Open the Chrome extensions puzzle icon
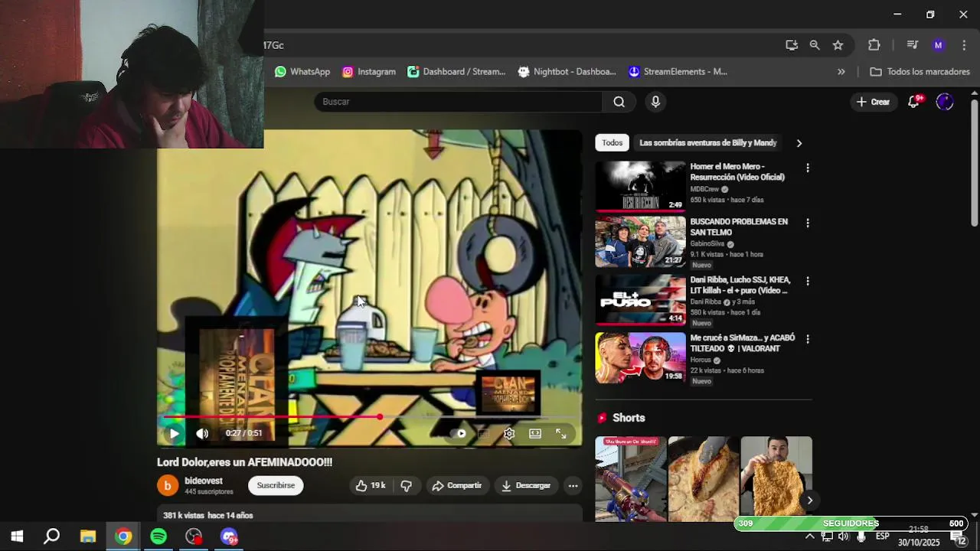Viewport: 980px width, 551px height. (874, 45)
